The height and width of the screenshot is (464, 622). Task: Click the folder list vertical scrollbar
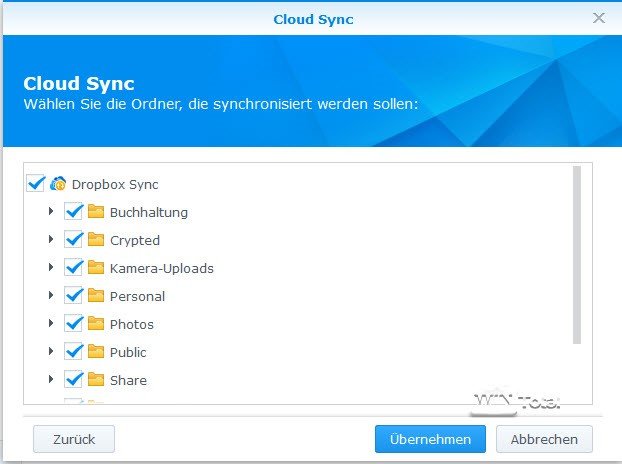(577, 255)
